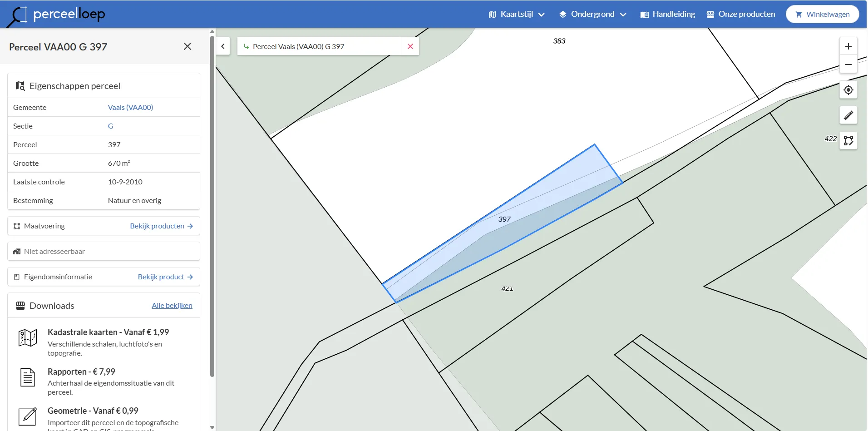Select the Niet adresseerbaar house icon
This screenshot has width=868, height=431.
point(17,252)
